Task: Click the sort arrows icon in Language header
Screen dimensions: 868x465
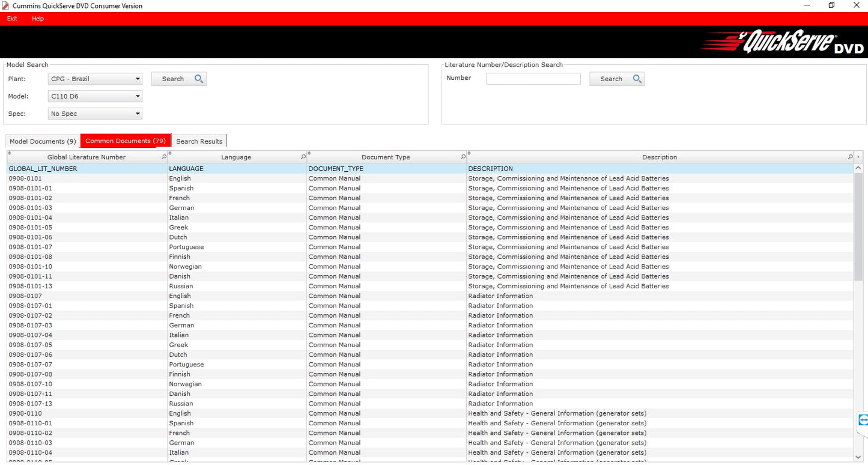Action: (x=171, y=154)
